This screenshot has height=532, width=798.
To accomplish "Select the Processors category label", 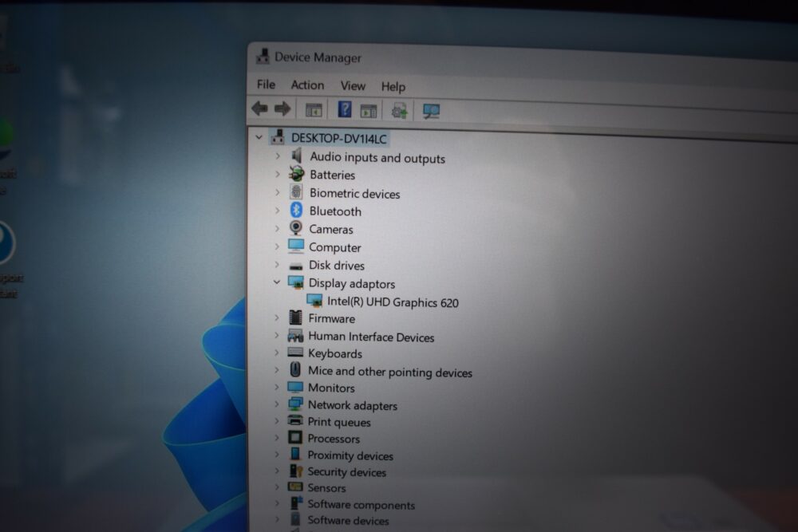I will (334, 439).
